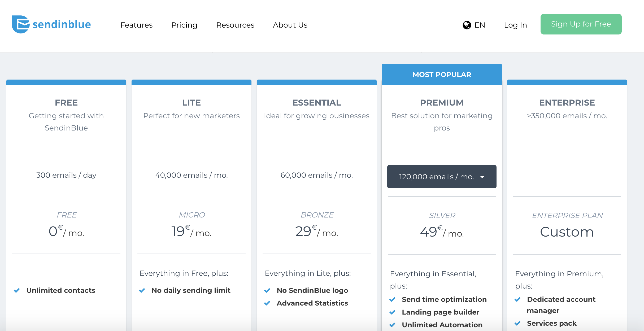Click the 19€ / mo. price
The width and height of the screenshot is (644, 331).
click(192, 231)
